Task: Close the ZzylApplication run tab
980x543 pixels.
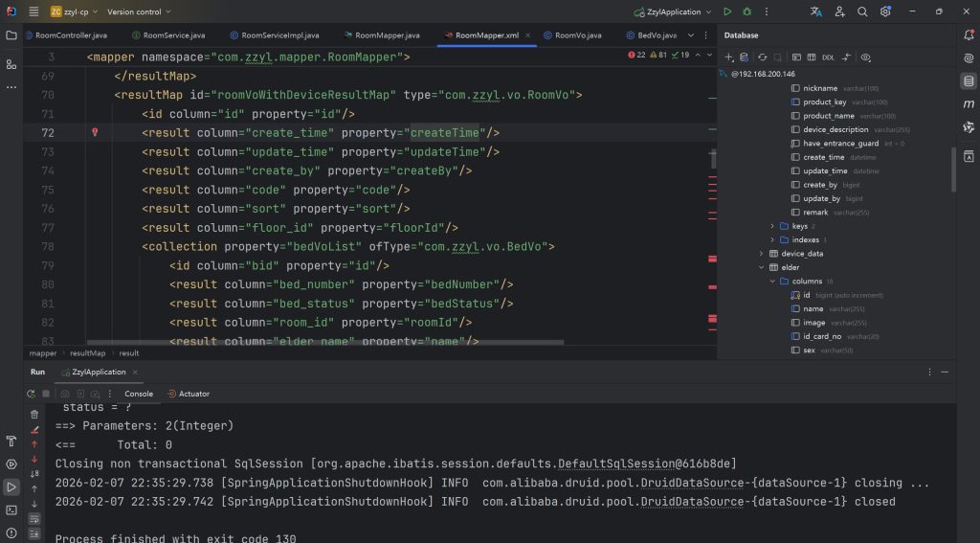Action: point(134,373)
